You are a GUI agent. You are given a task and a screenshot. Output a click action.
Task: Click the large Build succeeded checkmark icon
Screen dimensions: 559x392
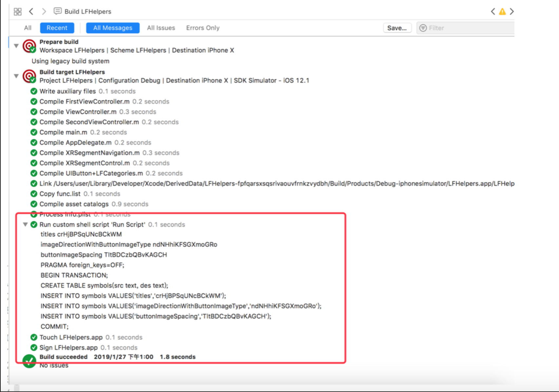pyautogui.click(x=29, y=361)
